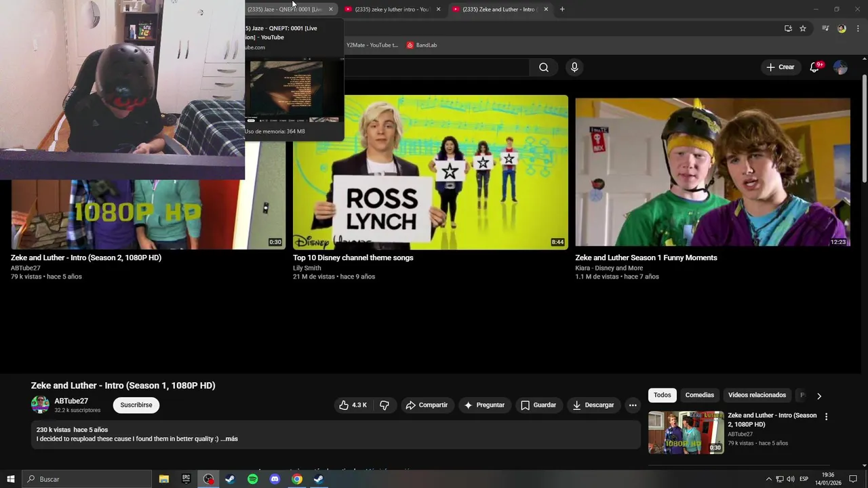This screenshot has width=868, height=488.
Task: Select the Todos filter chip
Action: (x=663, y=395)
